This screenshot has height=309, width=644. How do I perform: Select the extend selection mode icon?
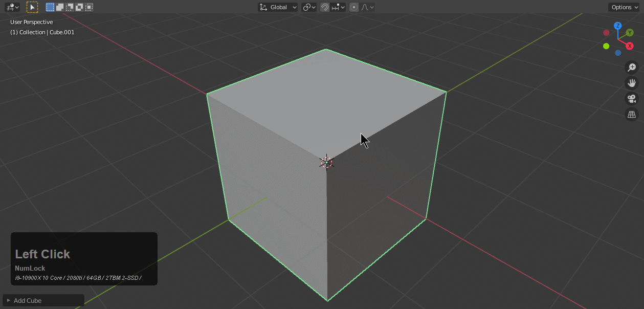pyautogui.click(x=59, y=7)
